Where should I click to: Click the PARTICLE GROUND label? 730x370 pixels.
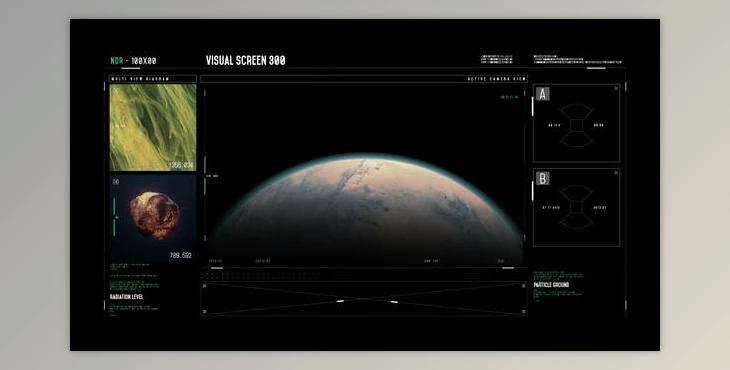click(x=551, y=285)
